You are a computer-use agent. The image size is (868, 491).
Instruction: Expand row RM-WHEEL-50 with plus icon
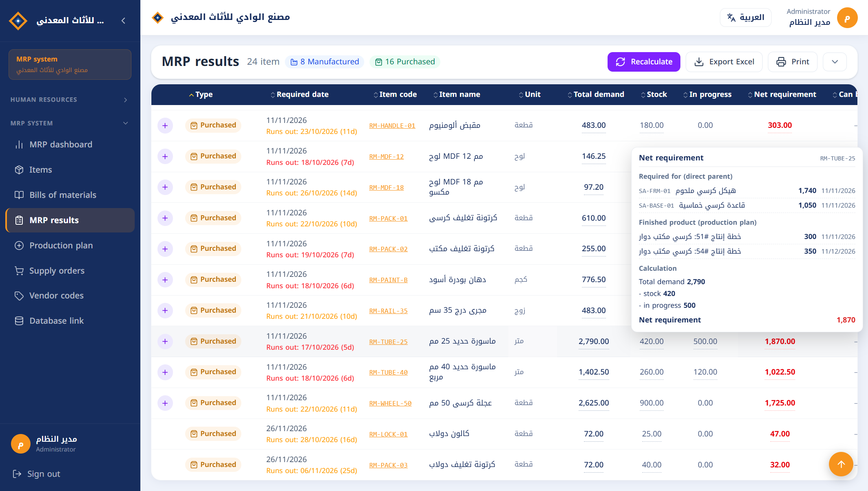coord(165,403)
